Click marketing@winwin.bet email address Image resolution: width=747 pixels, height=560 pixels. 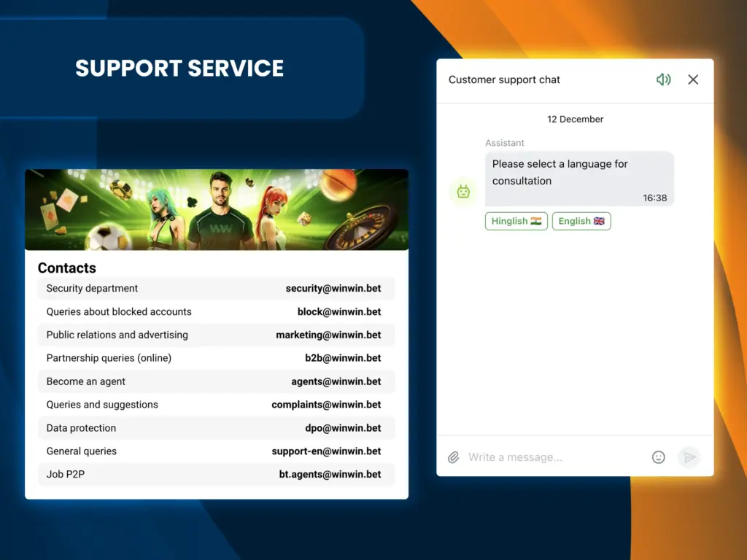[328, 335]
